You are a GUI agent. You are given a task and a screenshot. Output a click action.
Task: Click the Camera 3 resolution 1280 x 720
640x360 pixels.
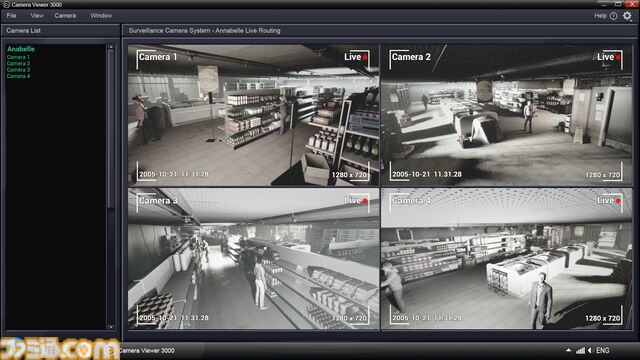click(350, 318)
